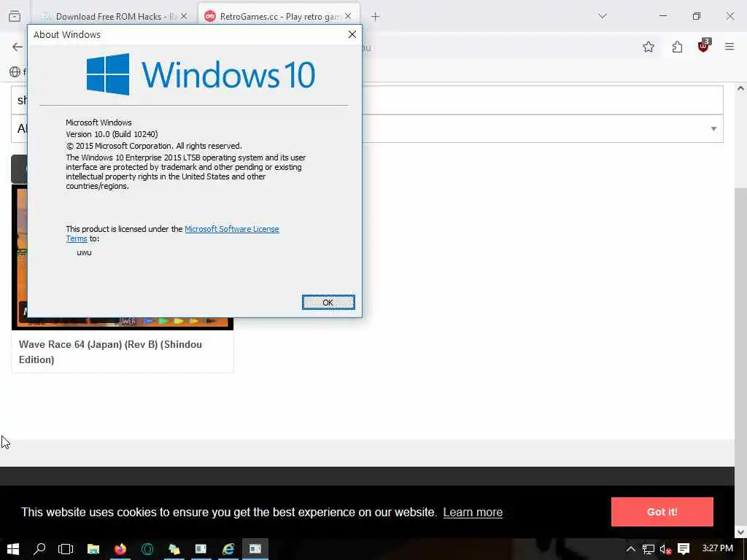747x560 pixels.
Task: Click the globe site icon in bookmarks bar
Action: [x=15, y=72]
